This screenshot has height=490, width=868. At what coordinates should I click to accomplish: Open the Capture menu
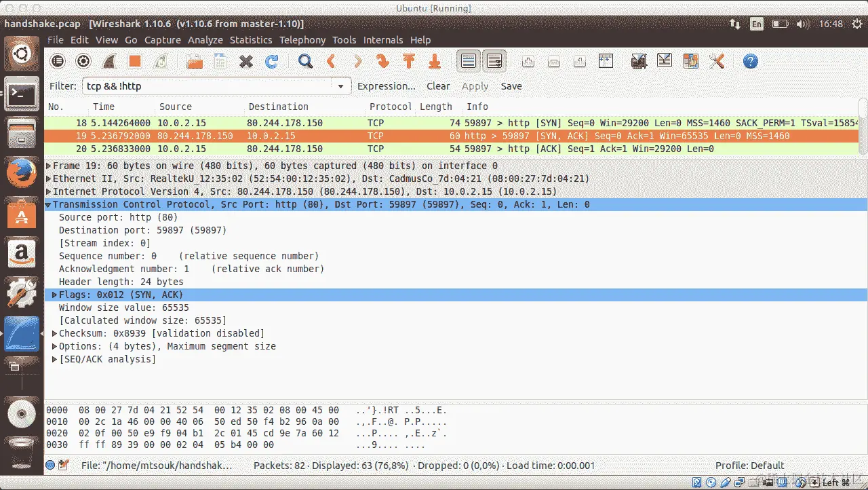[x=163, y=40]
